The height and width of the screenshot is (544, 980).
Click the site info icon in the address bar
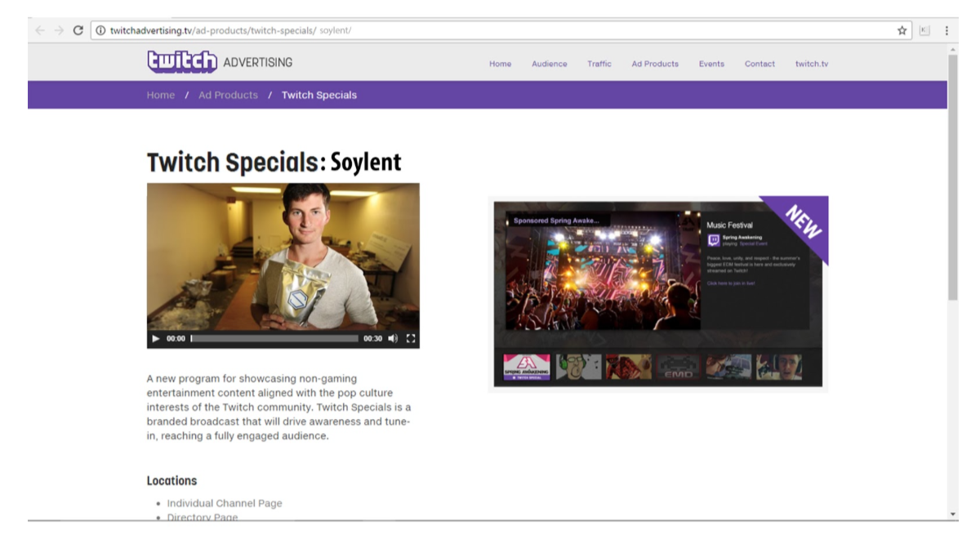click(x=100, y=30)
